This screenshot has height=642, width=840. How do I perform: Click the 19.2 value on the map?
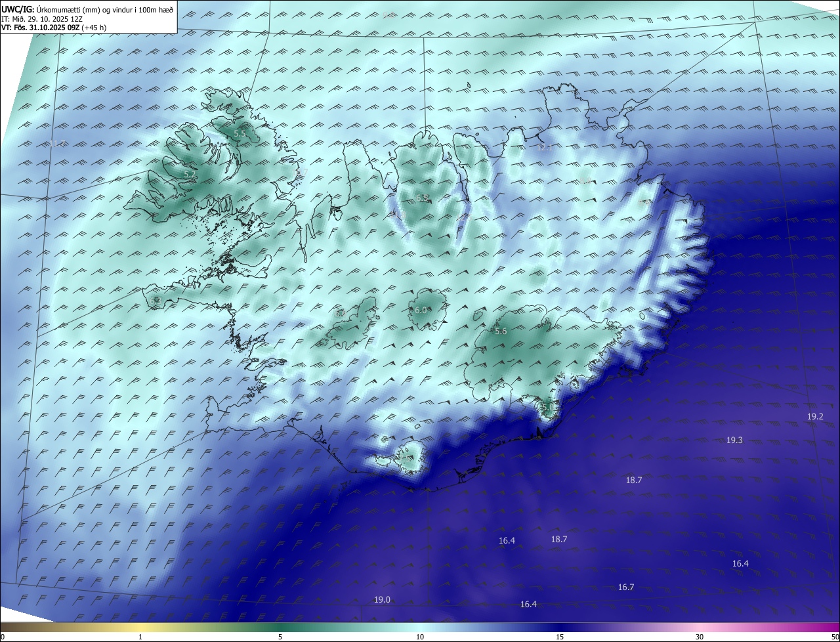pyautogui.click(x=815, y=417)
